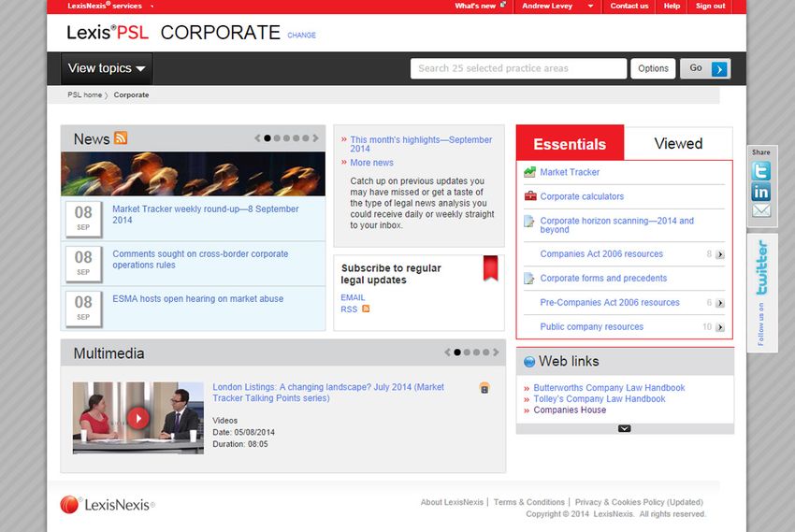Click the Corporate forms and precedents document icon
This screenshot has width=795, height=532.
point(528,279)
